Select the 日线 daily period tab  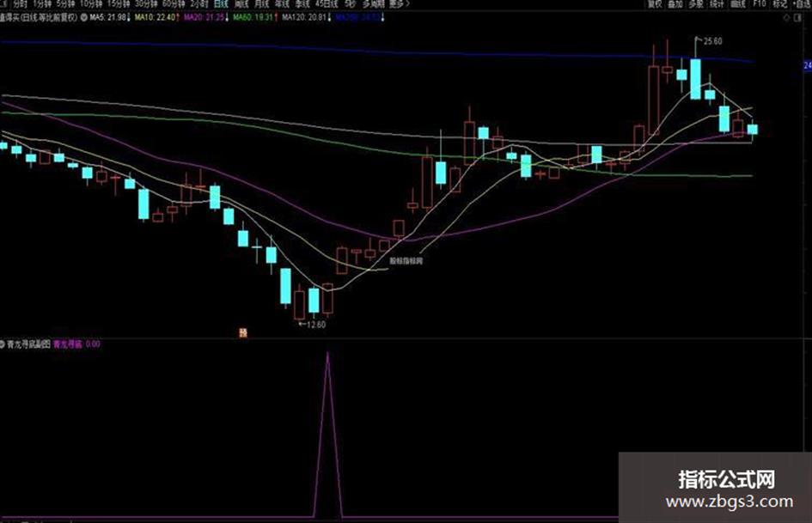[x=221, y=3]
